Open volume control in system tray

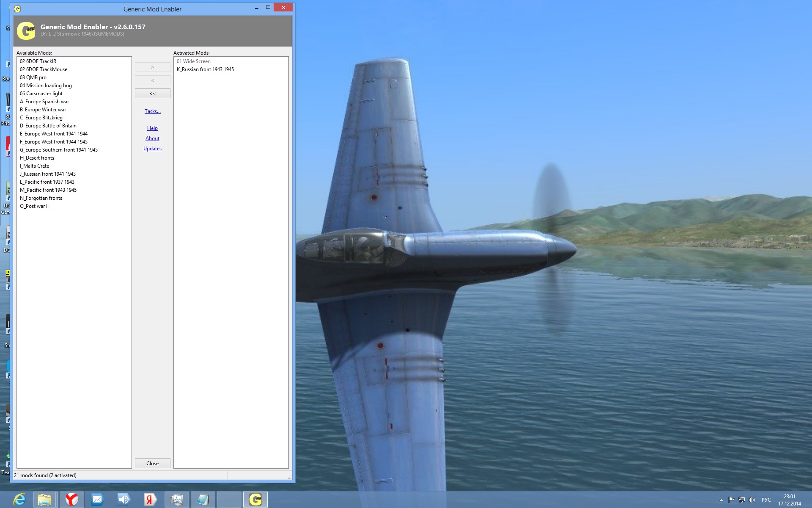(752, 500)
